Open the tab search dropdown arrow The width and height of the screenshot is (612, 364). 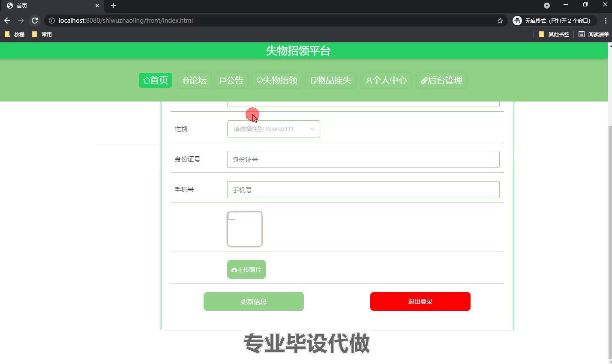pyautogui.click(x=546, y=6)
